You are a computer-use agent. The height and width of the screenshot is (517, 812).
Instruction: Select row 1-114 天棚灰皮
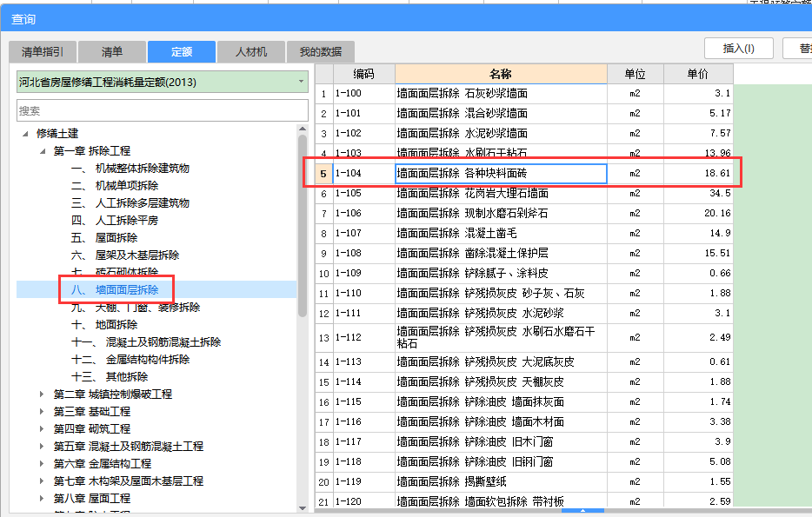click(x=524, y=382)
